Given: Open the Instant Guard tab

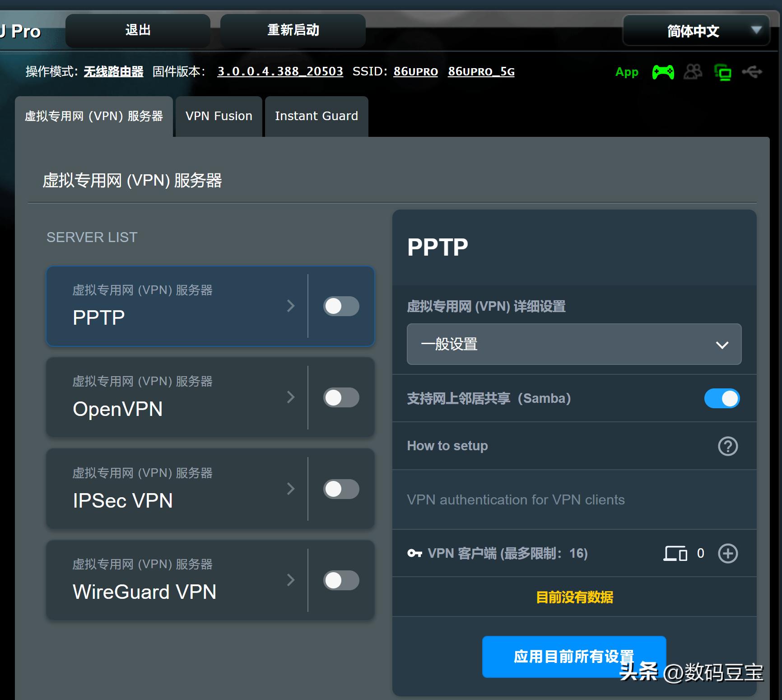Looking at the screenshot, I should (x=316, y=116).
